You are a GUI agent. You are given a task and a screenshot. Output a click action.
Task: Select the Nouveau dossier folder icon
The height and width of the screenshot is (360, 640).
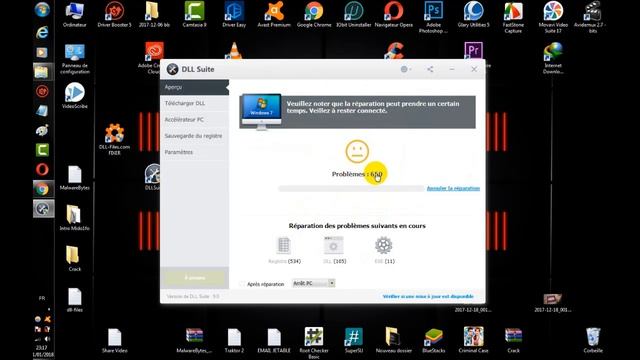coord(394,340)
